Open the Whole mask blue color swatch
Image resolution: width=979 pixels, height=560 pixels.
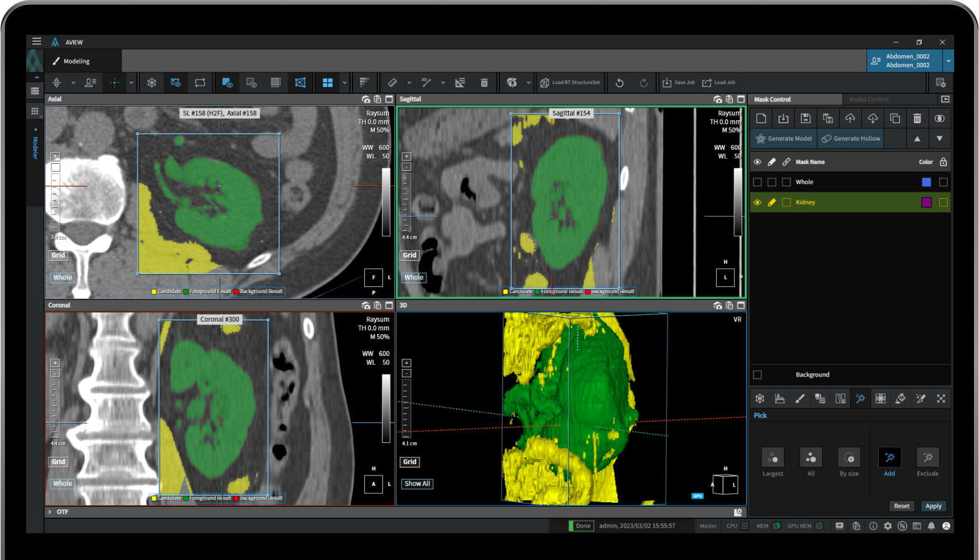tap(927, 182)
